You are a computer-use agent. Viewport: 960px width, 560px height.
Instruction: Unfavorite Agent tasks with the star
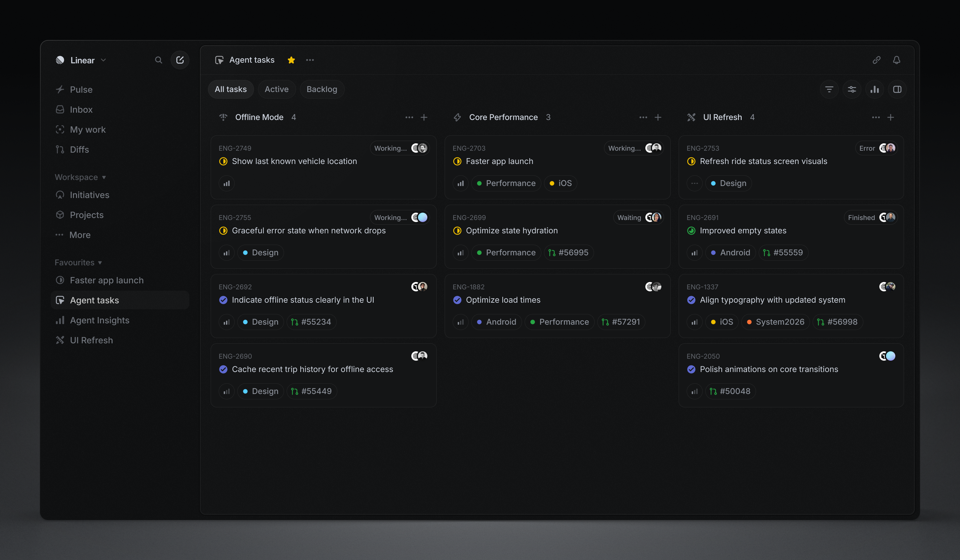(x=291, y=60)
